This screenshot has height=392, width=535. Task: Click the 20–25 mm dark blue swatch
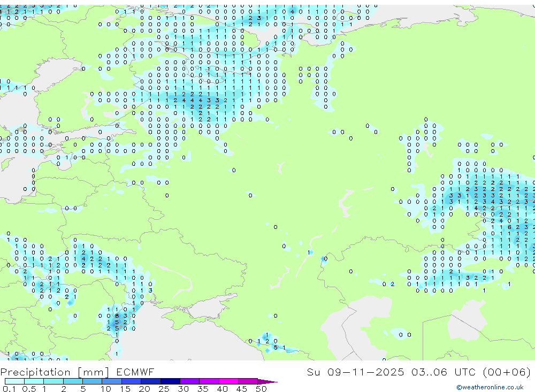[151, 381]
